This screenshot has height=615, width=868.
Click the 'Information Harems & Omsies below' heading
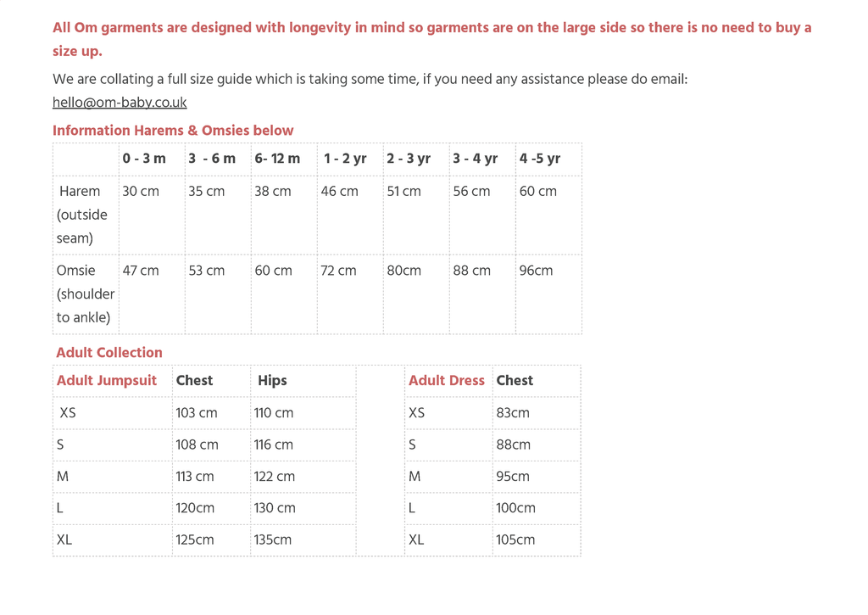coord(173,131)
